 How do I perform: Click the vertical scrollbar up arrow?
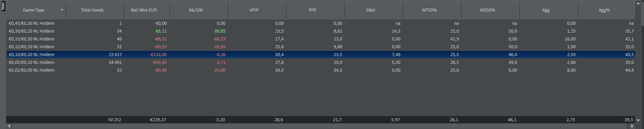pos(638,3)
